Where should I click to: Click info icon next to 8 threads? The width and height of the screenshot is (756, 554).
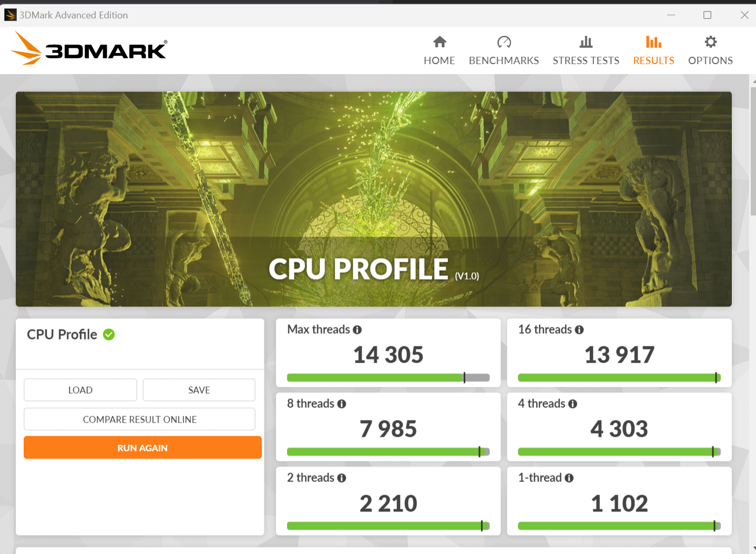pos(342,404)
